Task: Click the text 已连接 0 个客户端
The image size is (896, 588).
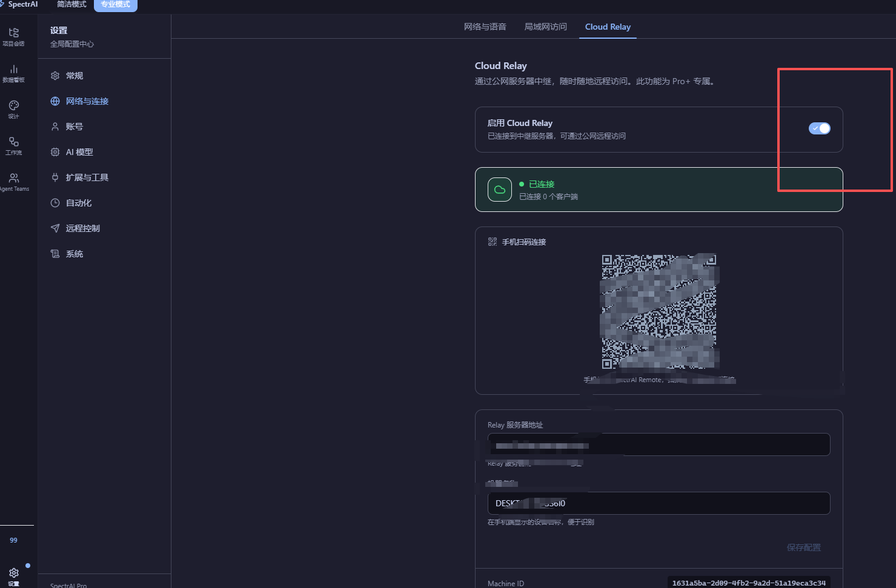Action: point(548,197)
